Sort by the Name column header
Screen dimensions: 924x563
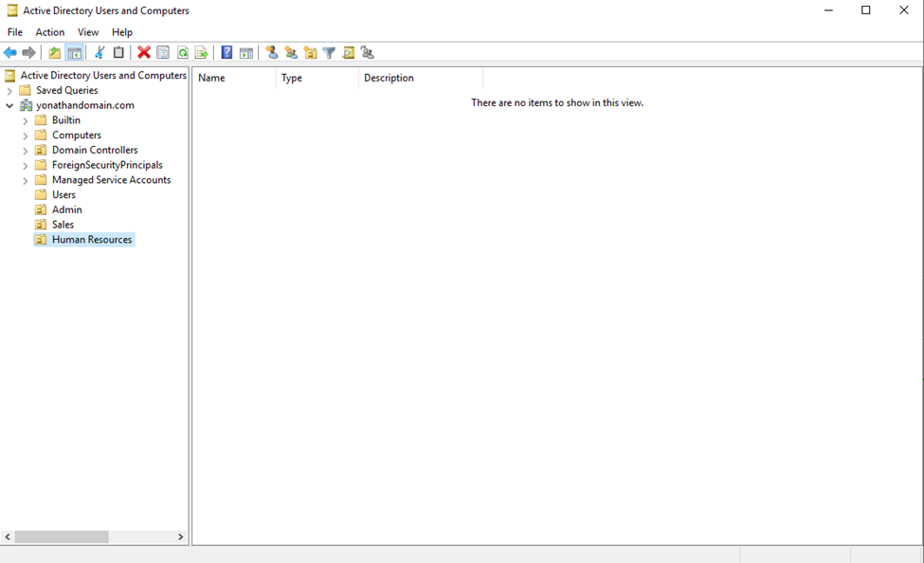(x=234, y=78)
